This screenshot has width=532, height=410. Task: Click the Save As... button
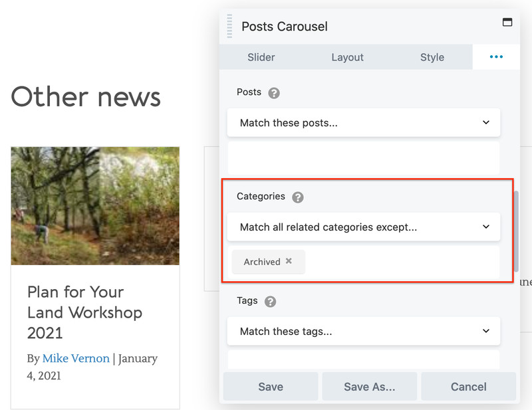coord(369,387)
